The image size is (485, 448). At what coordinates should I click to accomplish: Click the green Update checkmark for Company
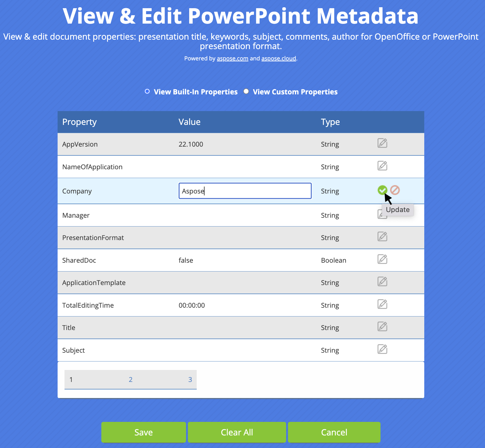click(382, 190)
